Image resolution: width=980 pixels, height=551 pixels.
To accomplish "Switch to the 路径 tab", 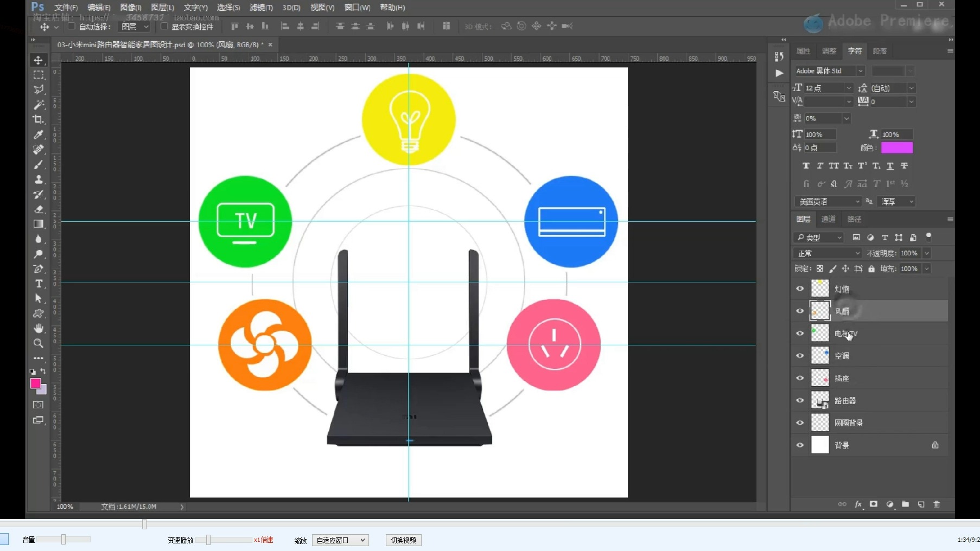I will coord(854,219).
